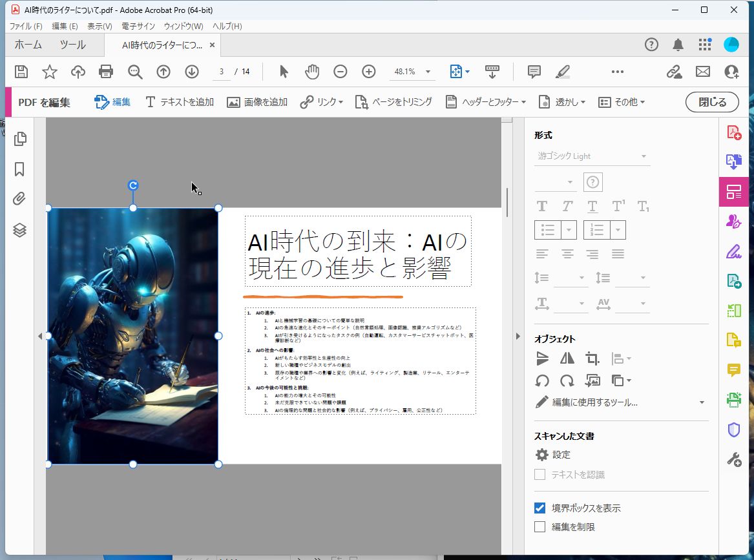Click 閉じる to exit edit mode
Screen dimensions: 754x560
712,102
